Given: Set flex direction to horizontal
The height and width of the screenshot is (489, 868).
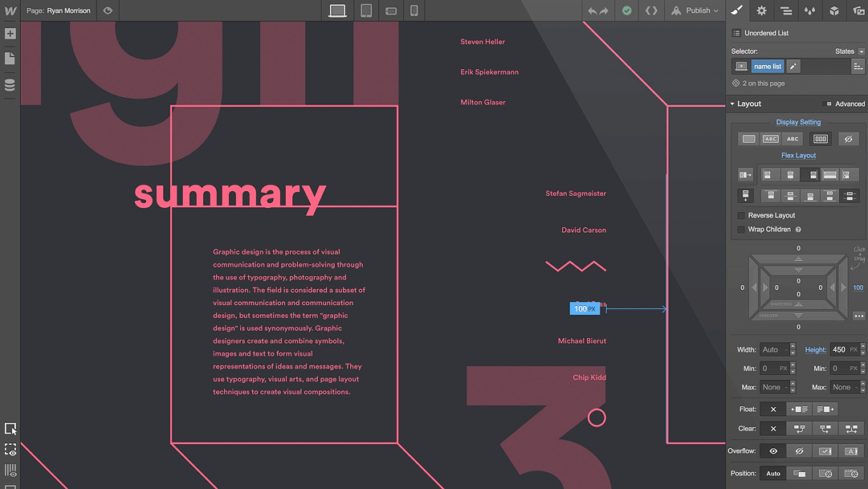Looking at the screenshot, I should [745, 175].
